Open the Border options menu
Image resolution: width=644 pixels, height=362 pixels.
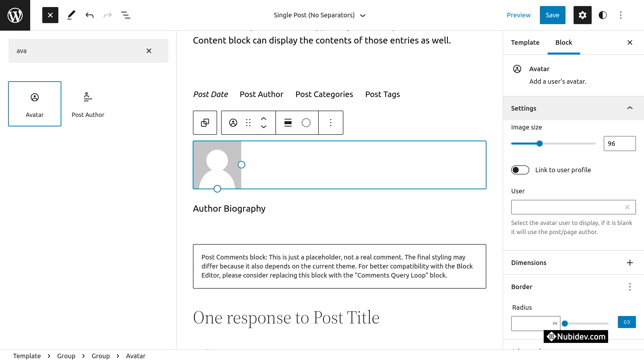tap(630, 287)
